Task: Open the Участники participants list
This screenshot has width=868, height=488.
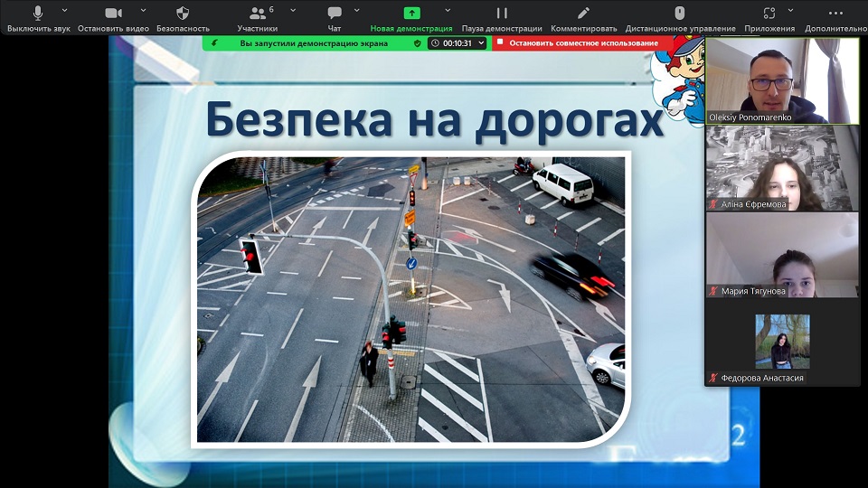Action: coord(257,14)
